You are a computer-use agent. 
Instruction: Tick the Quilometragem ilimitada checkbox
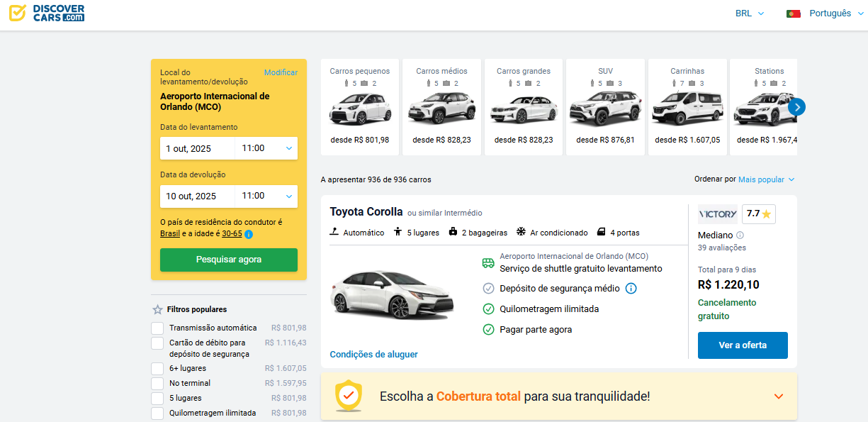tap(157, 413)
